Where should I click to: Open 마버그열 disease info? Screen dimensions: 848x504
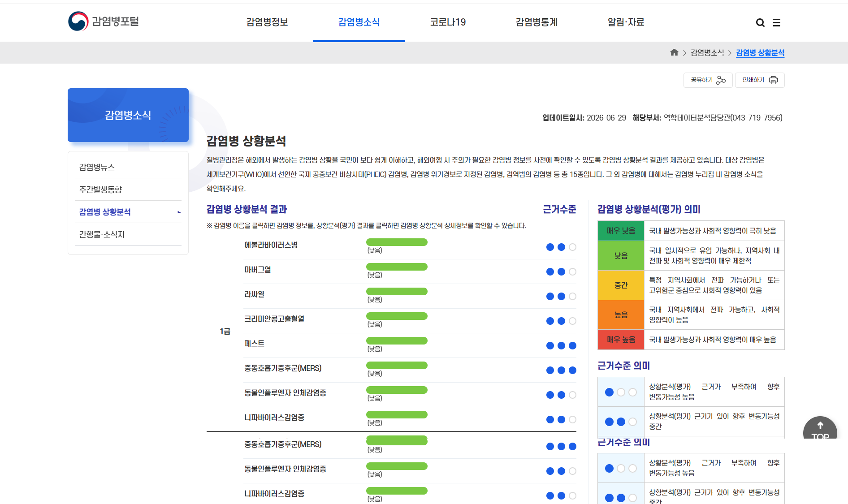257,270
